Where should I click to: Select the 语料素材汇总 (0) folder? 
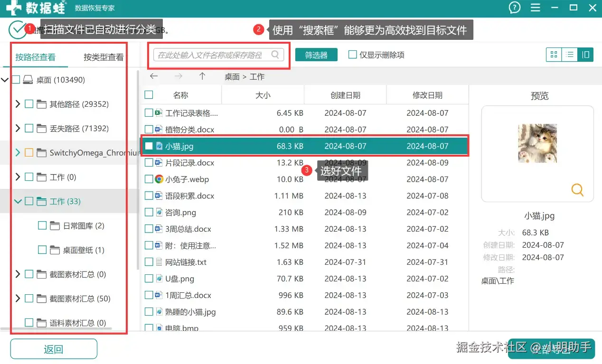(78, 323)
